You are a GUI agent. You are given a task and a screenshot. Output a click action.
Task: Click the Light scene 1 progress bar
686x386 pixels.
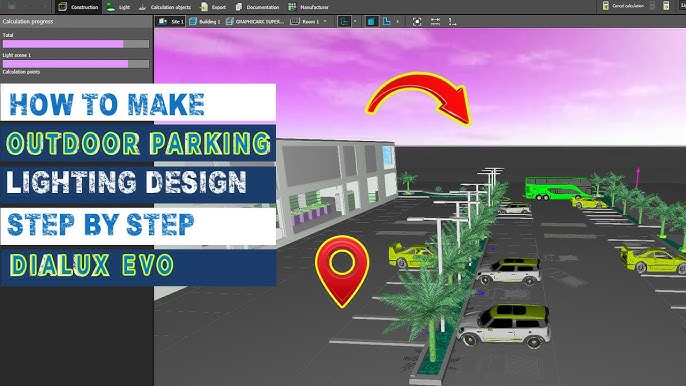pyautogui.click(x=76, y=64)
